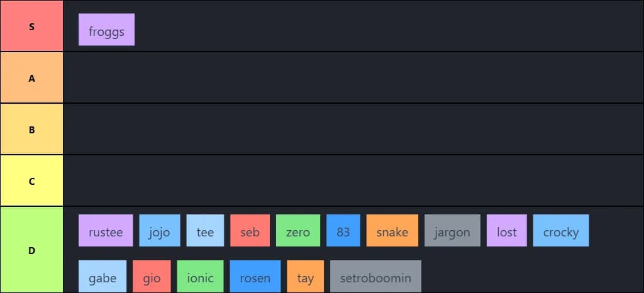Select the red gio tile
The width and height of the screenshot is (644, 293).
pos(152,277)
